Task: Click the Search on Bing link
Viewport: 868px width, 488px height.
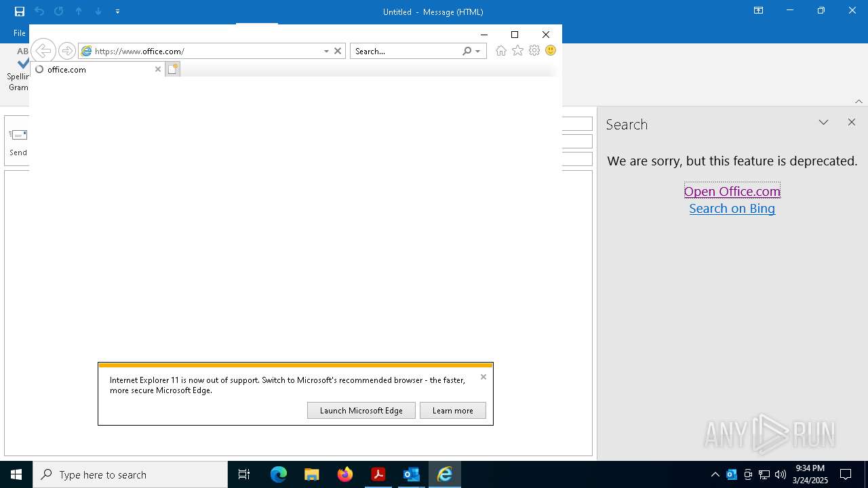Action: coord(732,209)
